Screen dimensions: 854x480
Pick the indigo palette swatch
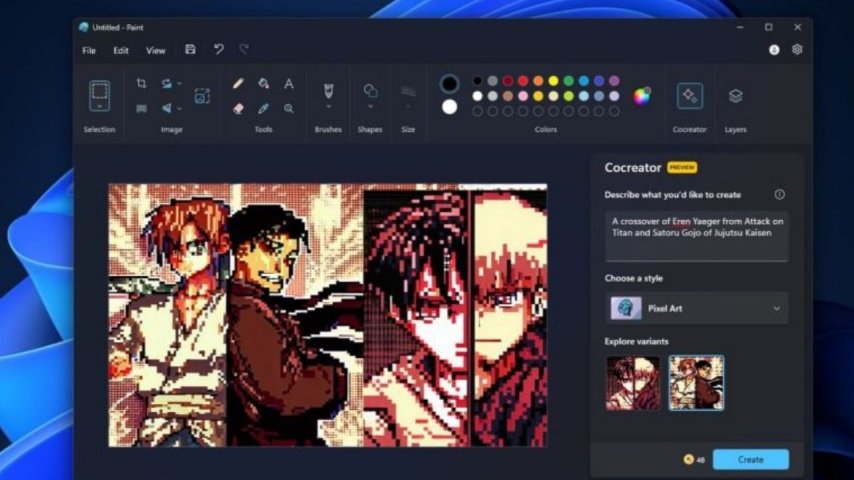pyautogui.click(x=599, y=81)
